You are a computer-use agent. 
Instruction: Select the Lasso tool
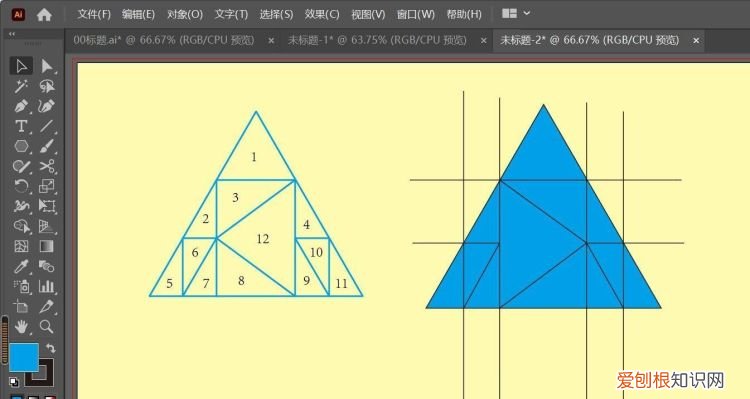(47, 86)
